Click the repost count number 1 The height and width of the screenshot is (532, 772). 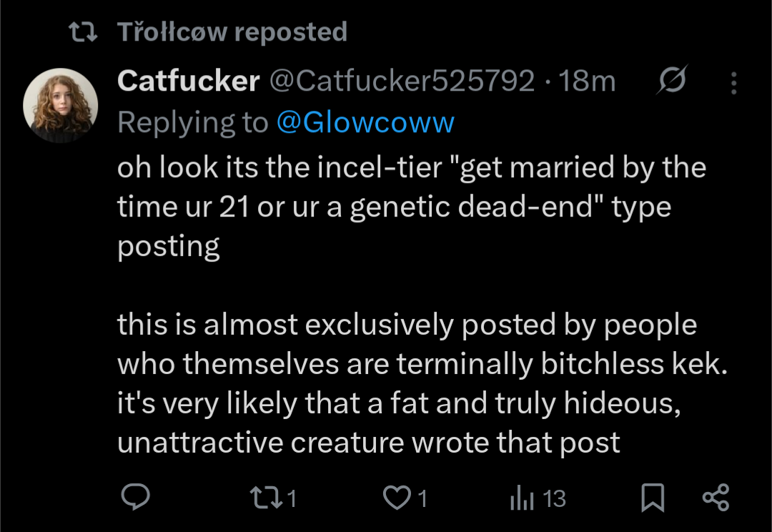pyautogui.click(x=292, y=498)
